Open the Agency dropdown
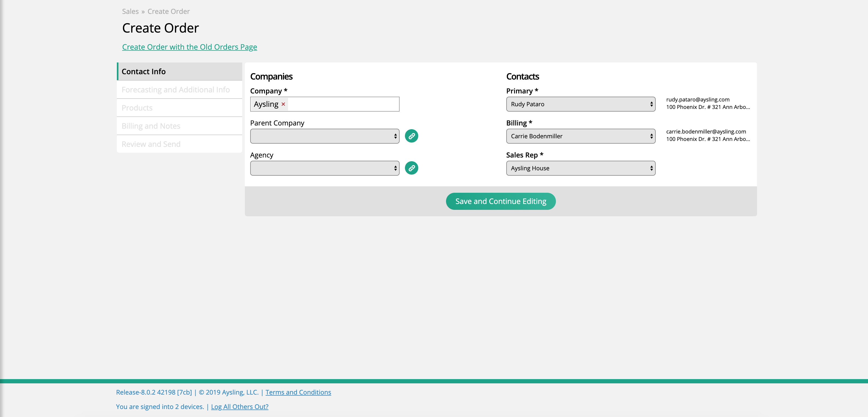This screenshot has width=868, height=417. (x=324, y=168)
